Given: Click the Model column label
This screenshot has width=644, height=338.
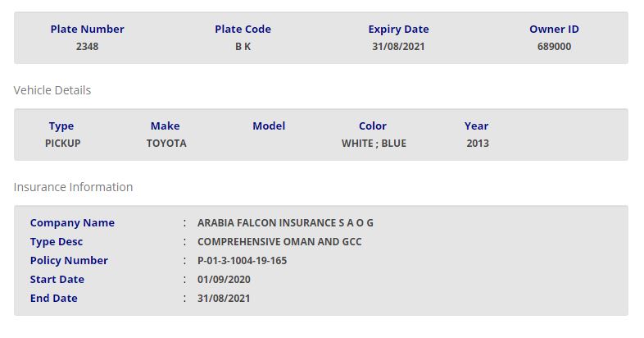Looking at the screenshot, I should click(269, 126).
